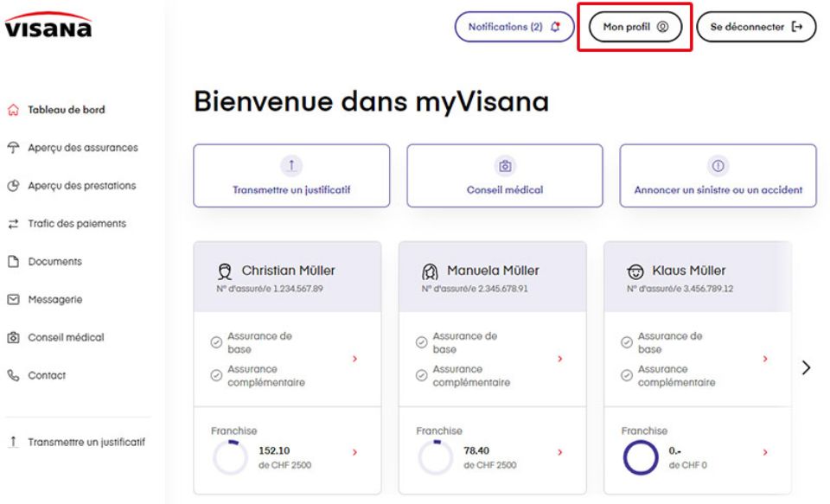
Task: Open Mon profil button
Action: [x=635, y=27]
